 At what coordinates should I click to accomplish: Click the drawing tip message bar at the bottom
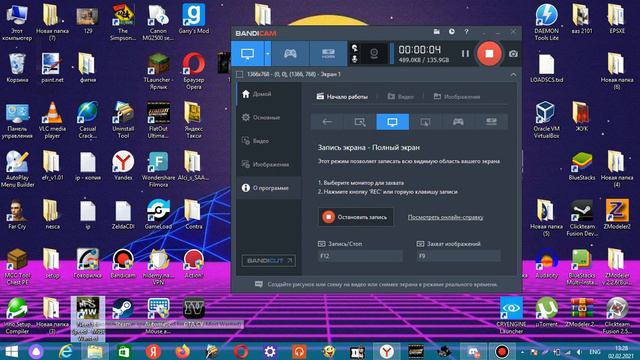click(376, 284)
